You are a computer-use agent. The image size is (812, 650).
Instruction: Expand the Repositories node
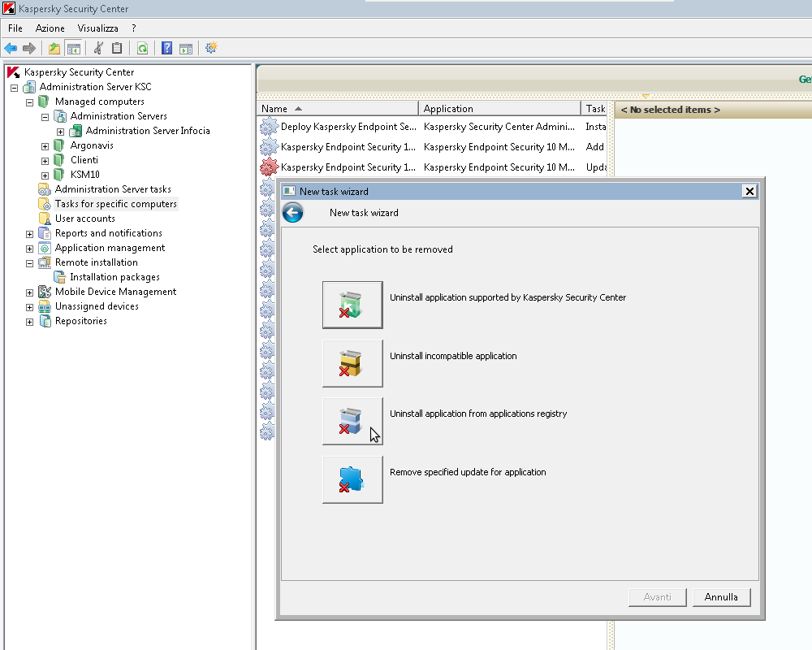point(29,322)
